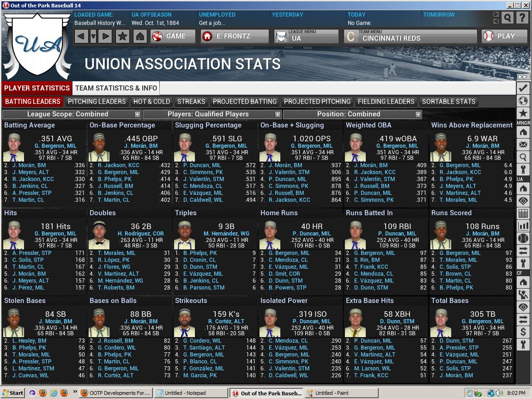Click the PLAY button
Screen dimensions: 532x399
pyautogui.click(x=504, y=36)
